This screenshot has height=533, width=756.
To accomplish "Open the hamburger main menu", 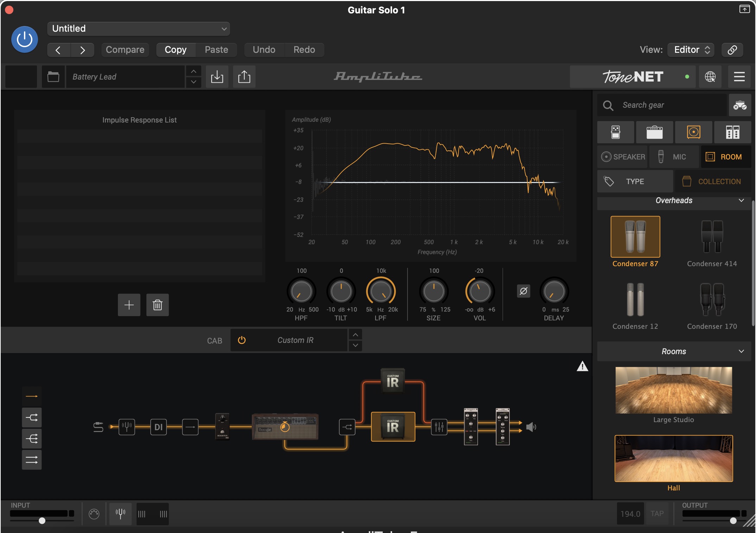I will (x=739, y=76).
